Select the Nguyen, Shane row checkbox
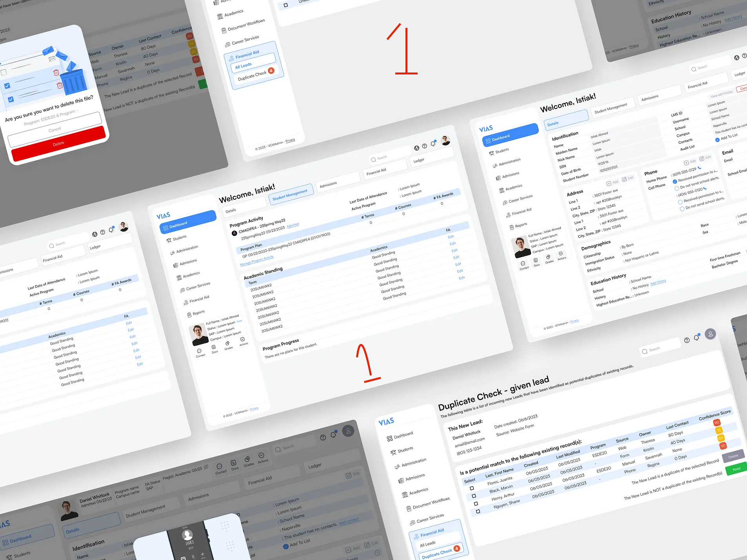The image size is (747, 560). pyautogui.click(x=478, y=511)
